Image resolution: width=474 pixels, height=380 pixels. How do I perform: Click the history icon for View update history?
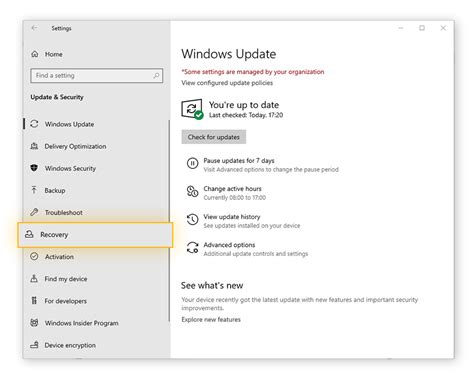pyautogui.click(x=192, y=219)
